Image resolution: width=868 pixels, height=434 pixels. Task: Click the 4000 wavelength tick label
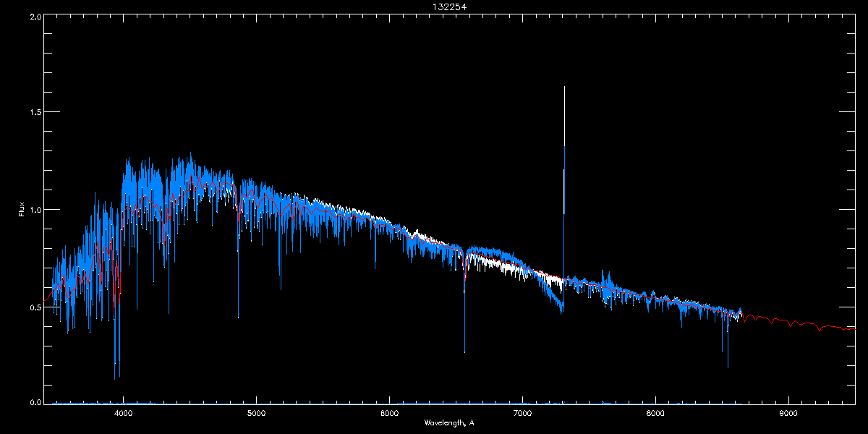(124, 414)
